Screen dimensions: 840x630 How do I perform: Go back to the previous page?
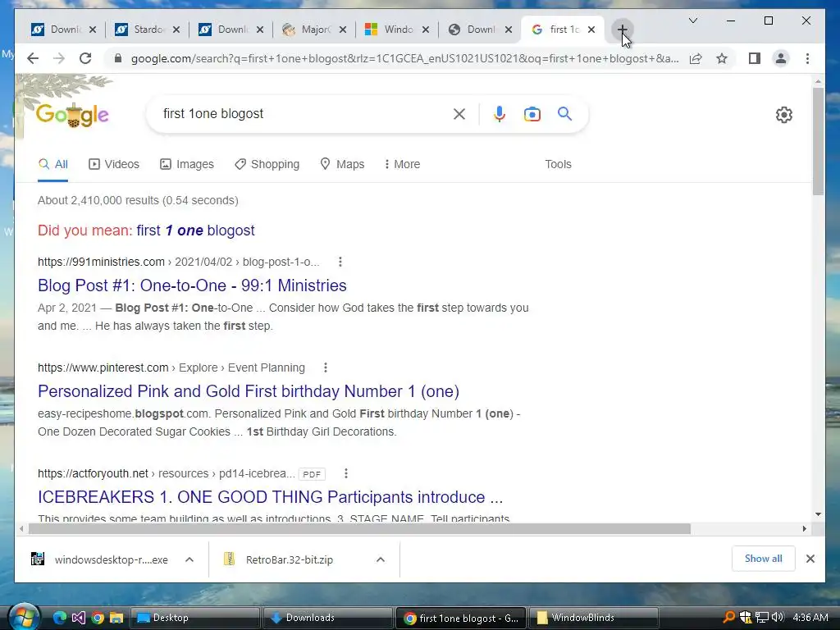[x=33, y=58]
